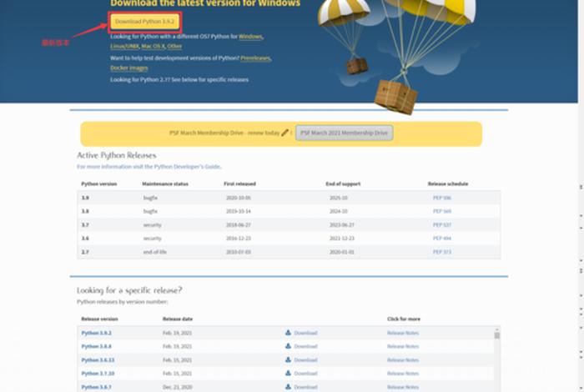Screen dimensions: 584x392
Task: Click the download icon in Python 3.8.8 row
Action: [x=289, y=346]
